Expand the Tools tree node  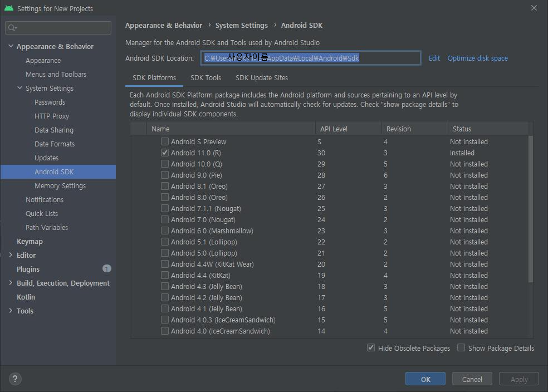pos(11,311)
